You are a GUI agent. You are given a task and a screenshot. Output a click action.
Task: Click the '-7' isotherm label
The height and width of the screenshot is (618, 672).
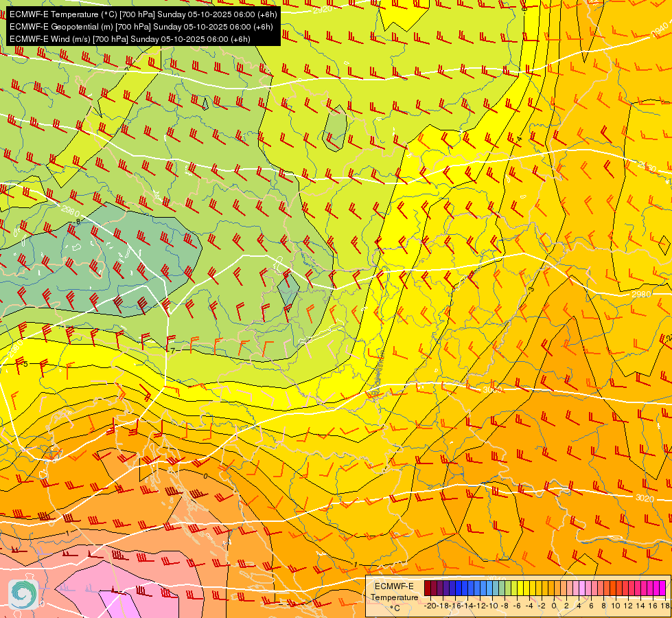(172, 351)
